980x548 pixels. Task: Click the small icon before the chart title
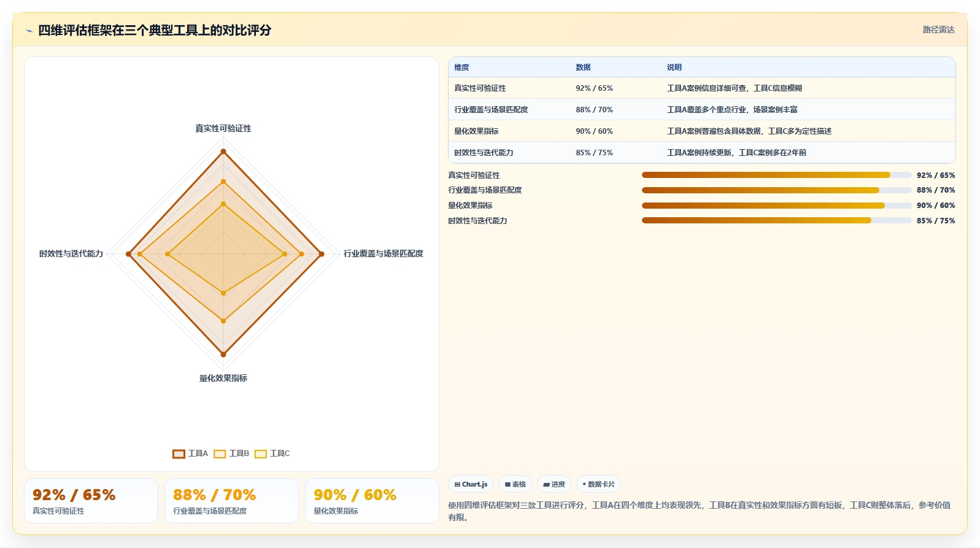click(29, 31)
